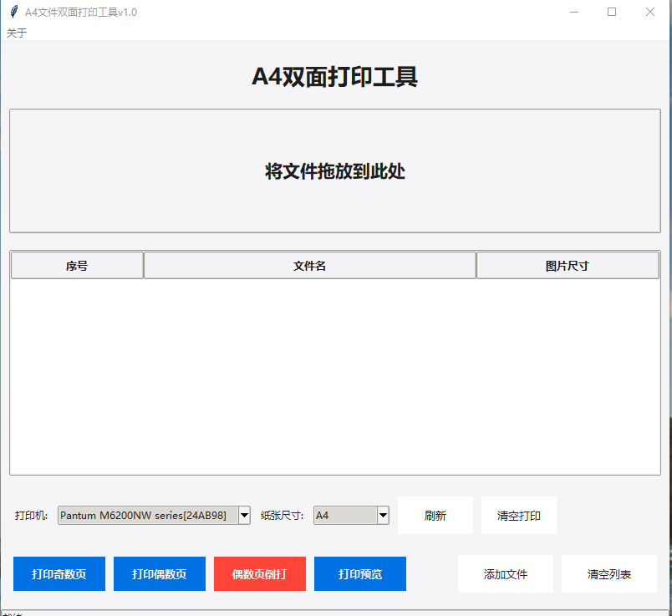Screen dimensions: 672x616
Task: Click 添加文件 to add files
Action: pos(505,573)
